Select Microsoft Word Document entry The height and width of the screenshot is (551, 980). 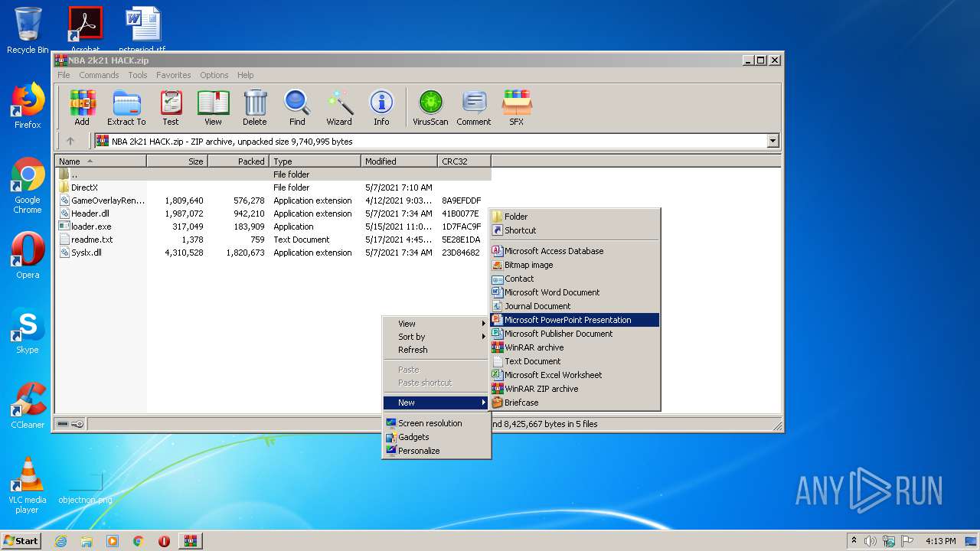click(x=575, y=292)
